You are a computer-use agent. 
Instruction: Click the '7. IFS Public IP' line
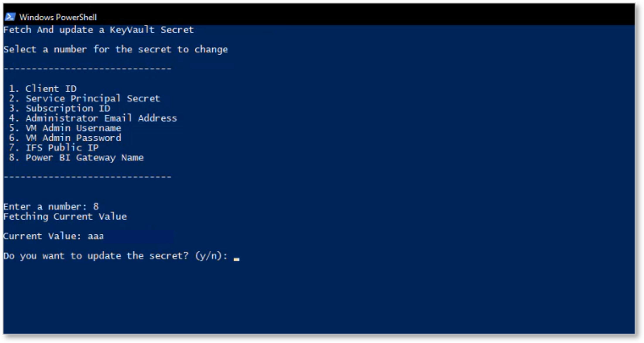click(54, 148)
